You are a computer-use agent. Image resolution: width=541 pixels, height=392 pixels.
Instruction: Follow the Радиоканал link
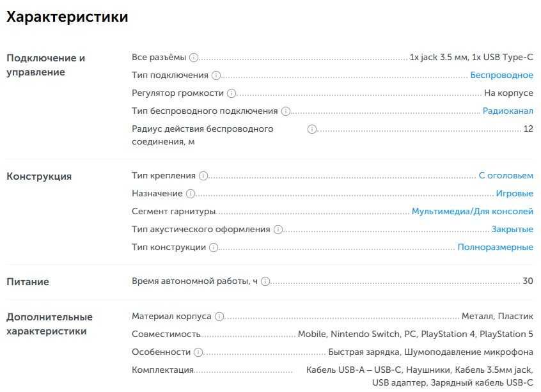pos(508,111)
